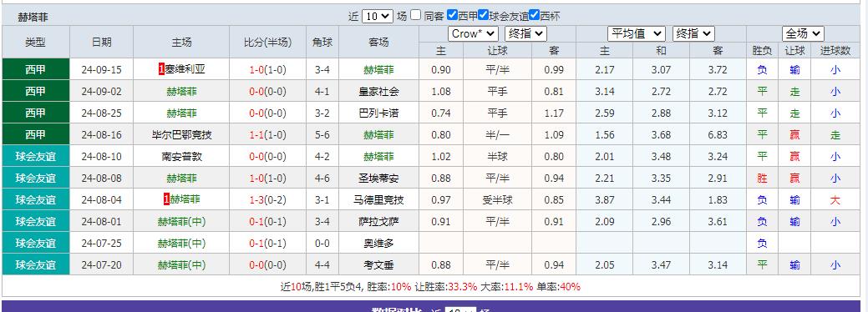Click the 大率:11.1% summary text
868x312 pixels.
[x=506, y=286]
